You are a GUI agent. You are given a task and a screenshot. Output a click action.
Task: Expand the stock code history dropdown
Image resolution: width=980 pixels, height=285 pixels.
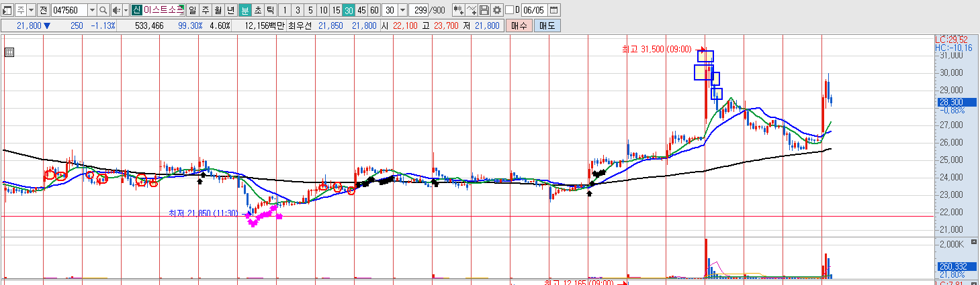[x=93, y=10]
